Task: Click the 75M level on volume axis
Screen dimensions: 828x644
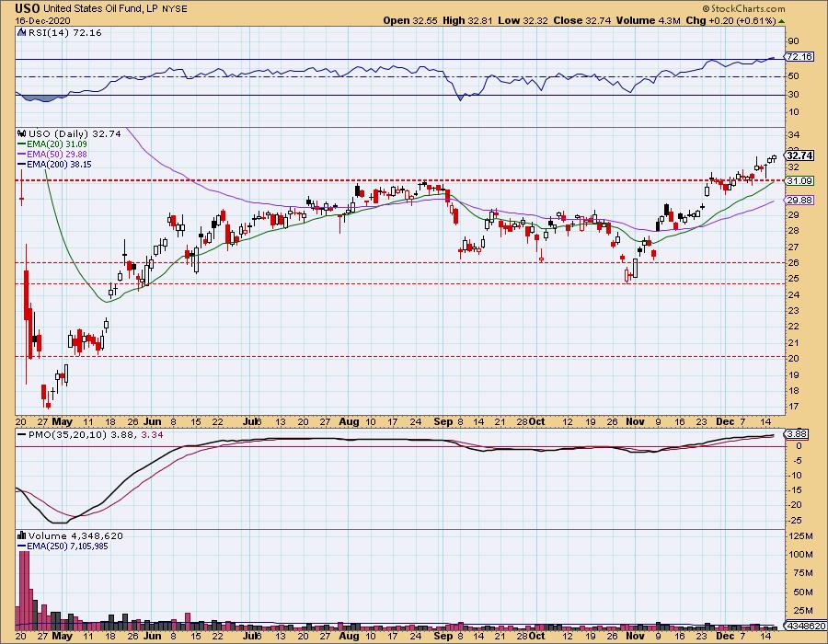Action: 802,573
